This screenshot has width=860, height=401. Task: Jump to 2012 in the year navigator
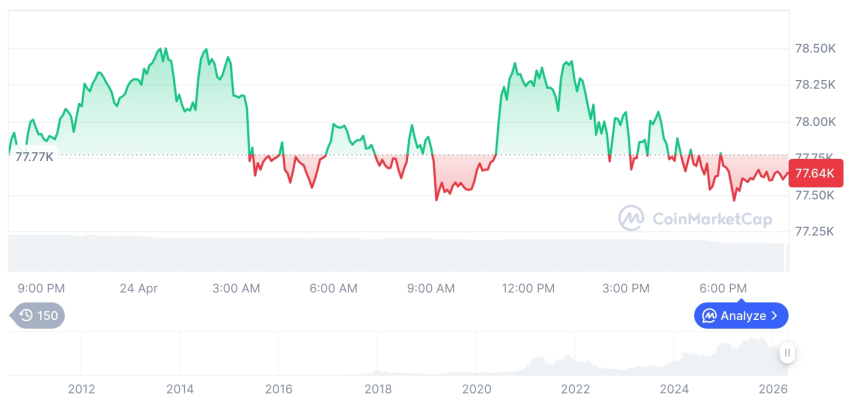click(81, 388)
